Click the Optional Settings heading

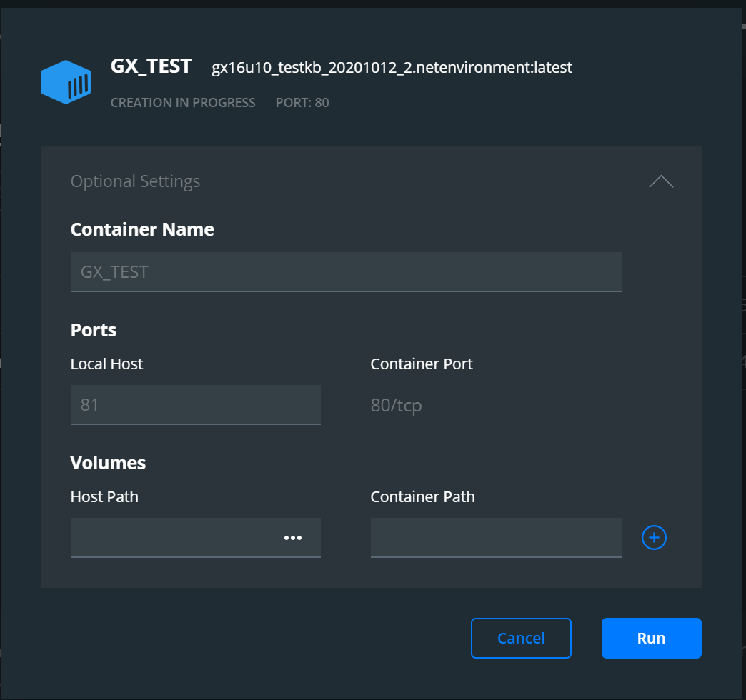(135, 181)
